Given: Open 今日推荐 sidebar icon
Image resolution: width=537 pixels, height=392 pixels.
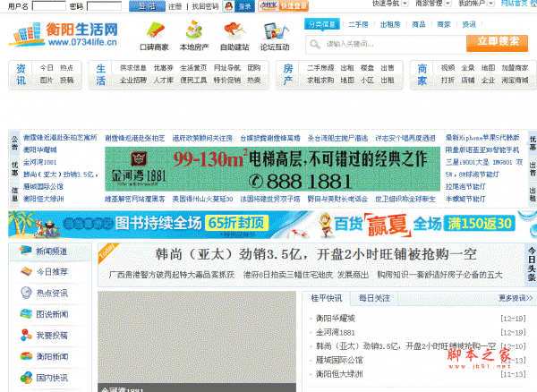Looking at the screenshot, I should [x=26, y=272].
